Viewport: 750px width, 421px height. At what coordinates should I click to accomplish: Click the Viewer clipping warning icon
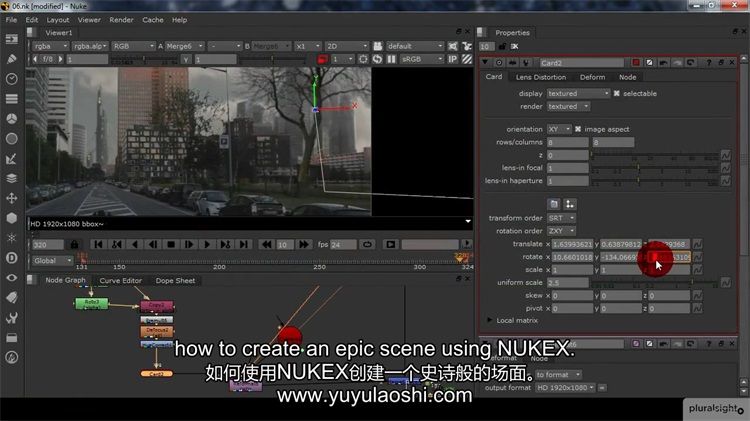363,59
